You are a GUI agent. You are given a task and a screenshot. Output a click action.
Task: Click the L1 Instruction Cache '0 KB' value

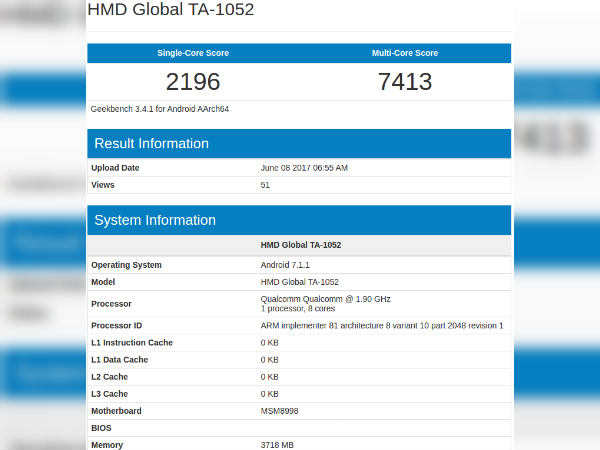click(269, 342)
